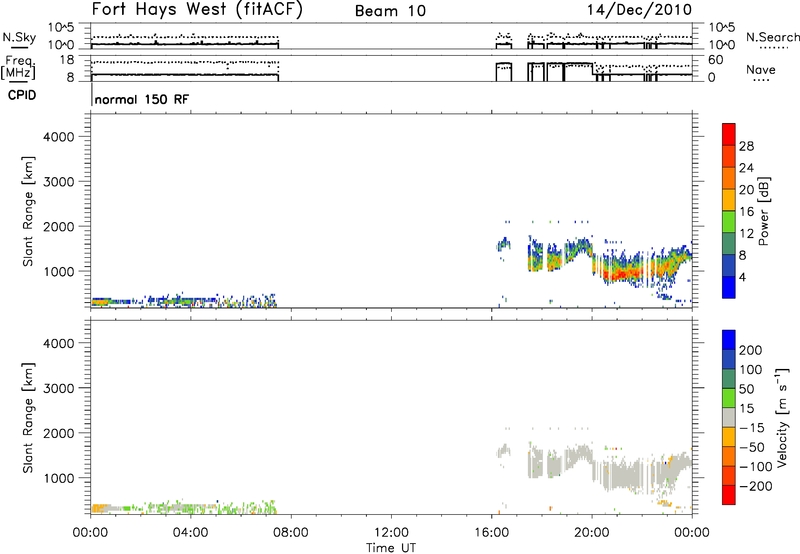Click the 18 tick on frequency axis
Viewport: 800px width, 554px height.
[67, 60]
